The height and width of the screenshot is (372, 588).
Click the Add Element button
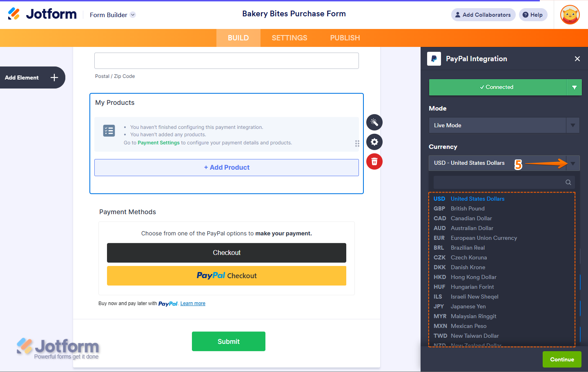pos(32,77)
